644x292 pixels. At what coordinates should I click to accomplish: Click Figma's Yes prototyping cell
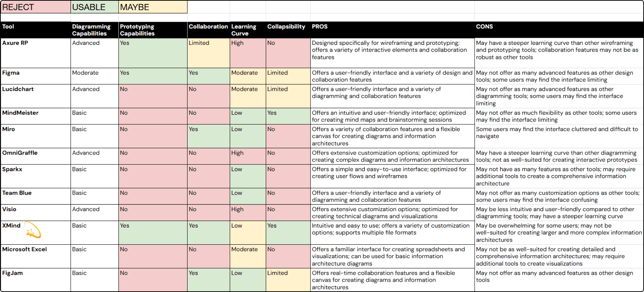[x=153, y=76]
